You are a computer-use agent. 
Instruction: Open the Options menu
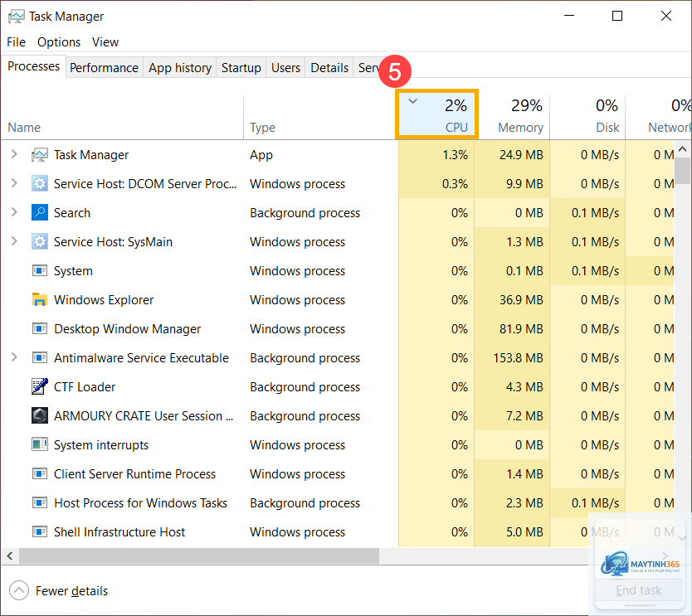59,42
